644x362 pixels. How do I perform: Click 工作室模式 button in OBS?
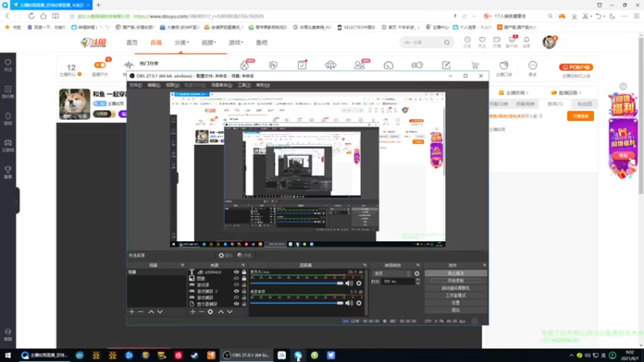tap(456, 295)
